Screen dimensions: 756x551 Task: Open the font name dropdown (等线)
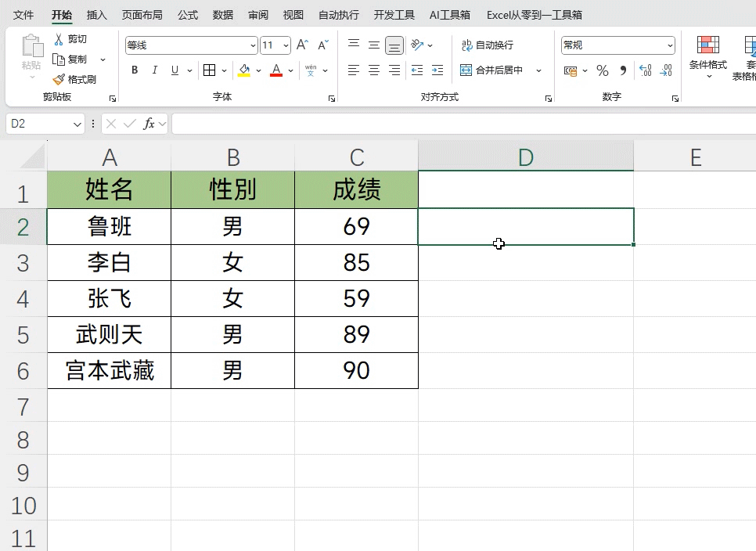253,45
